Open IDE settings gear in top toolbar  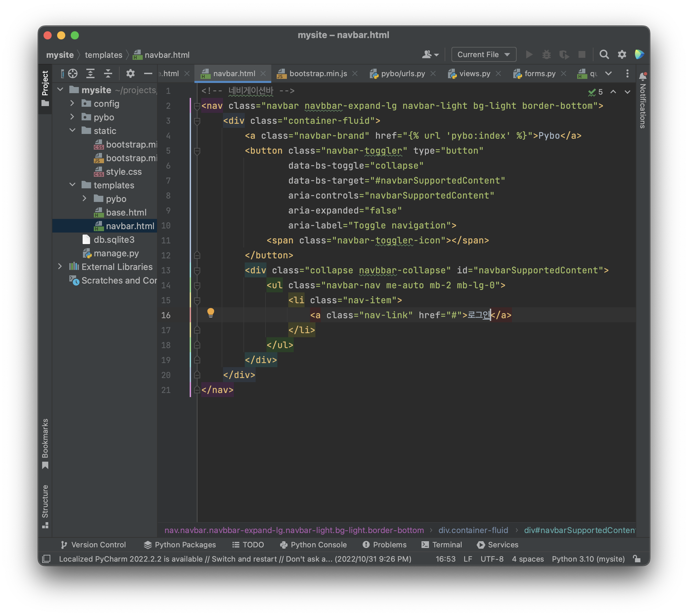click(622, 54)
